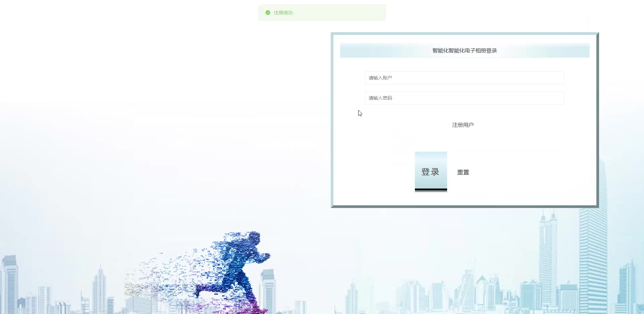Screen dimensions: 644x314
Task: Click the green success checkmark icon
Action: 268,12
